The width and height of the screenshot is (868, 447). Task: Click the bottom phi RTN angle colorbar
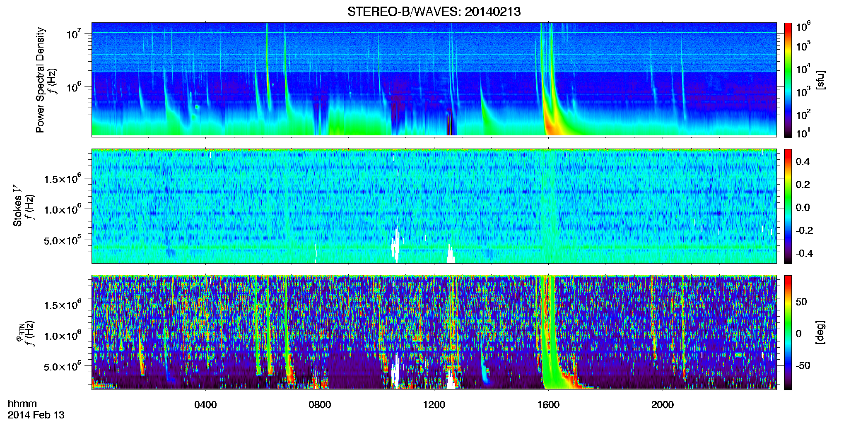788,332
